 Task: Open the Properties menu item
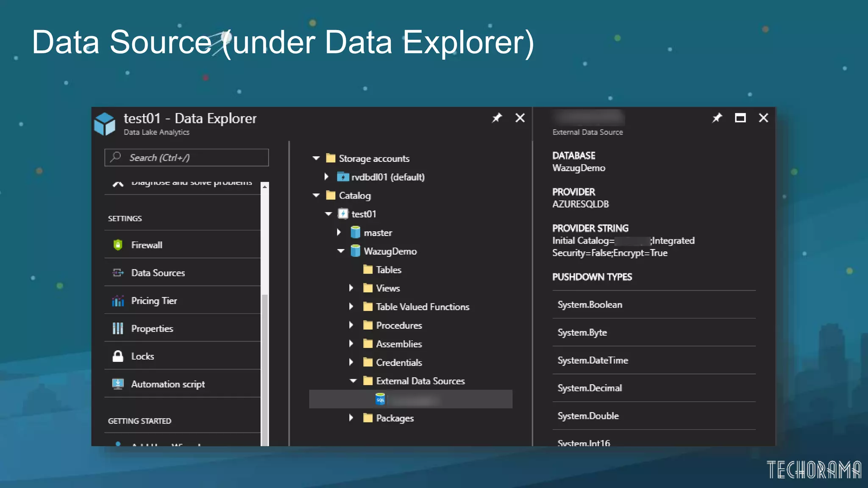[x=182, y=328]
